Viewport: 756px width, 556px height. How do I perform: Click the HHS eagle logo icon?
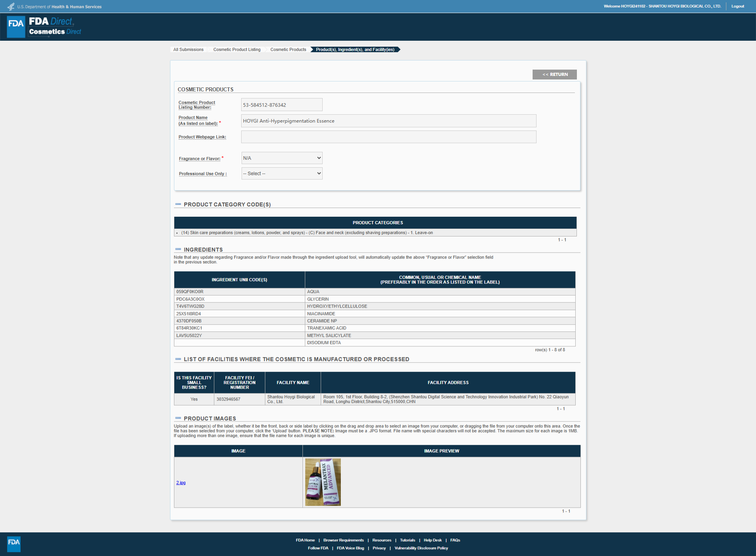(x=11, y=7)
